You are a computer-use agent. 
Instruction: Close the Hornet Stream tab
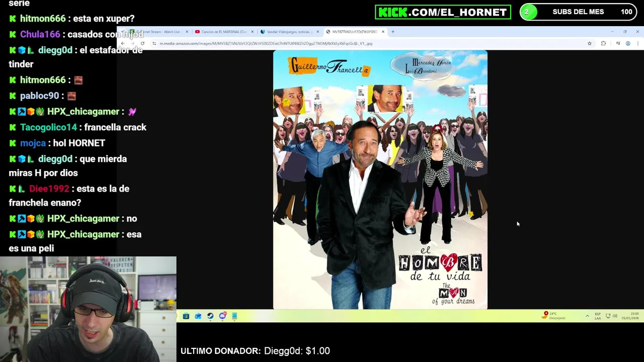click(x=187, y=32)
